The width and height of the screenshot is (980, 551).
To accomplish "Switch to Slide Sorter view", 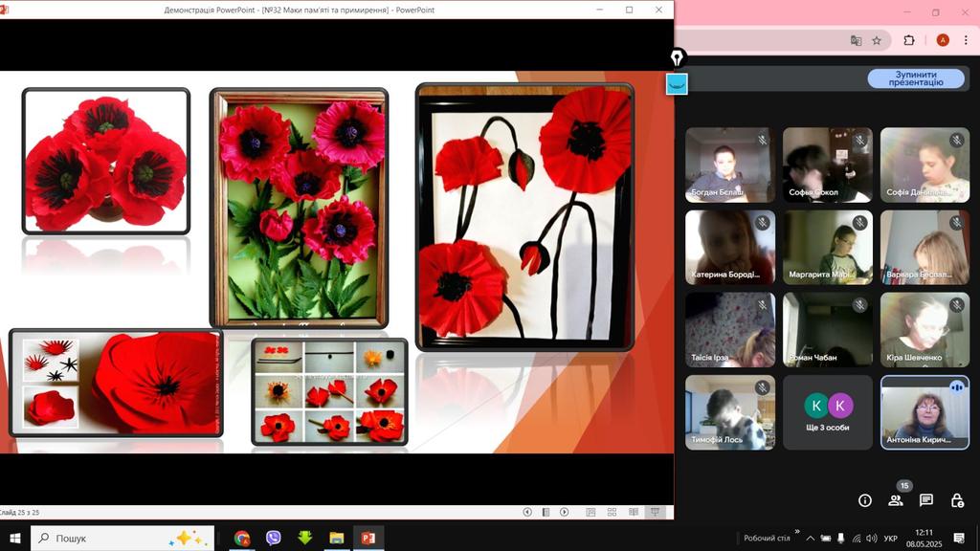I will tap(610, 513).
